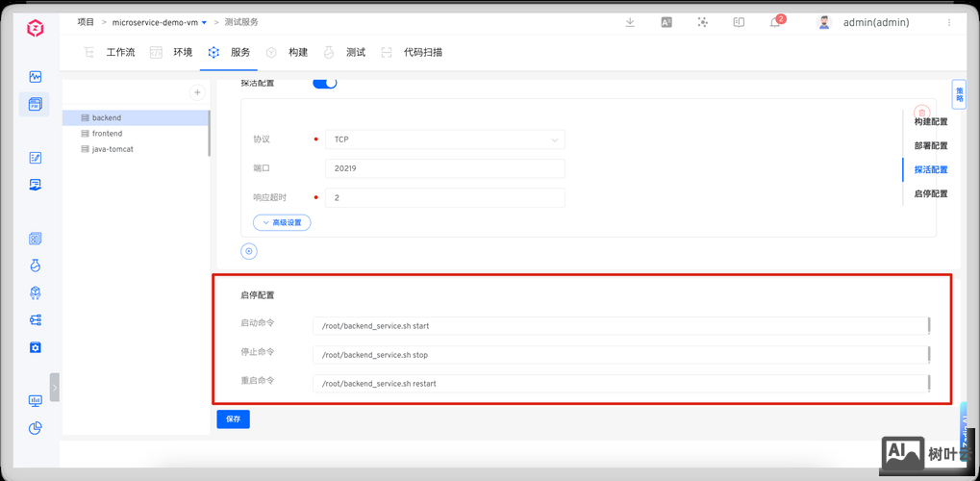Open the vertical three-dot more menu
This screenshot has width=980, height=481.
(x=949, y=22)
